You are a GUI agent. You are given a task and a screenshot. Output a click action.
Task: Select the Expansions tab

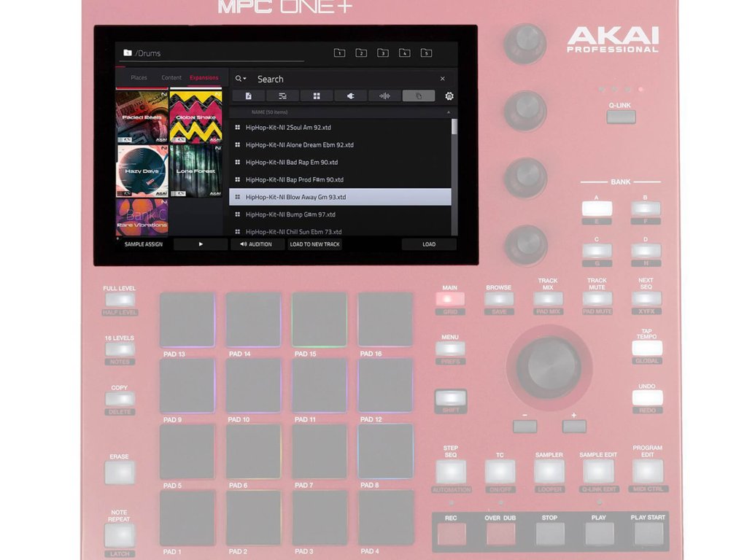tap(204, 77)
